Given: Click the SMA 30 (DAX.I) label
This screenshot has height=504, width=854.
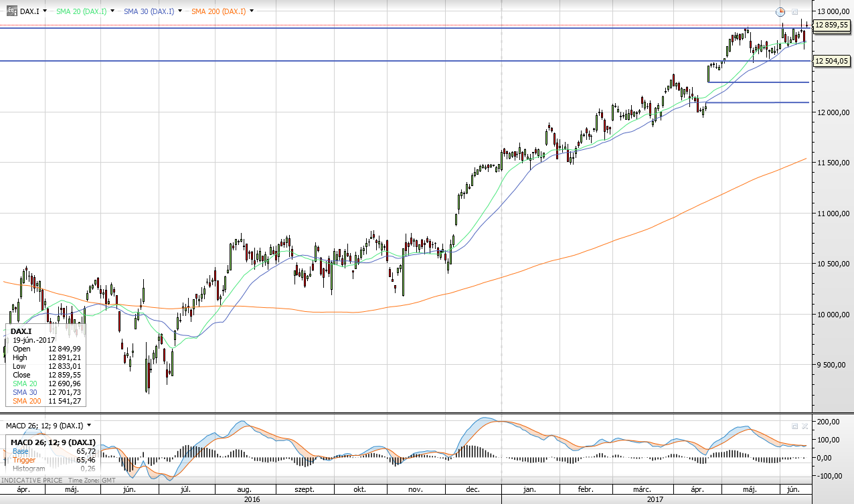Looking at the screenshot, I should tap(149, 11).
